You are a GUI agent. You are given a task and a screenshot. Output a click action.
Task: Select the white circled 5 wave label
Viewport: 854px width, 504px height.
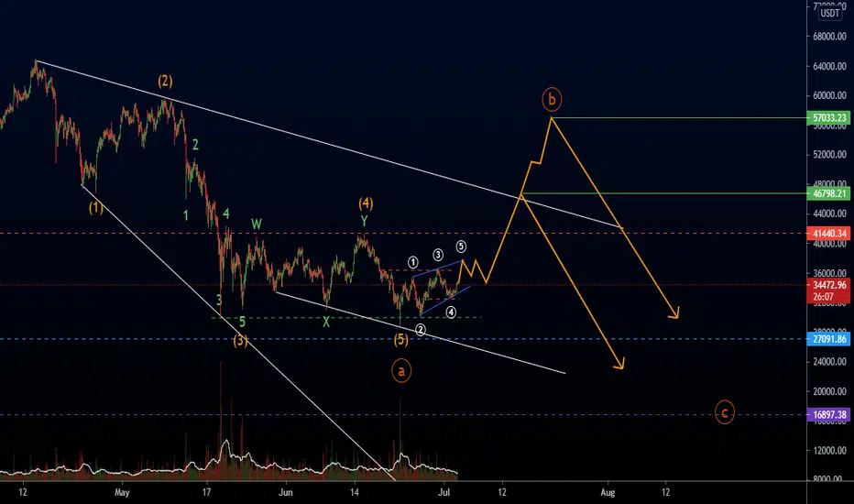tap(461, 247)
